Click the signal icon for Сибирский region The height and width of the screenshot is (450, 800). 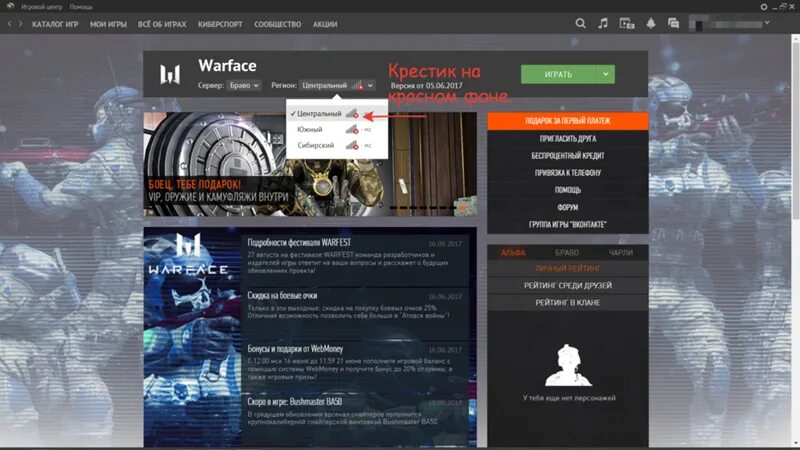(x=352, y=145)
